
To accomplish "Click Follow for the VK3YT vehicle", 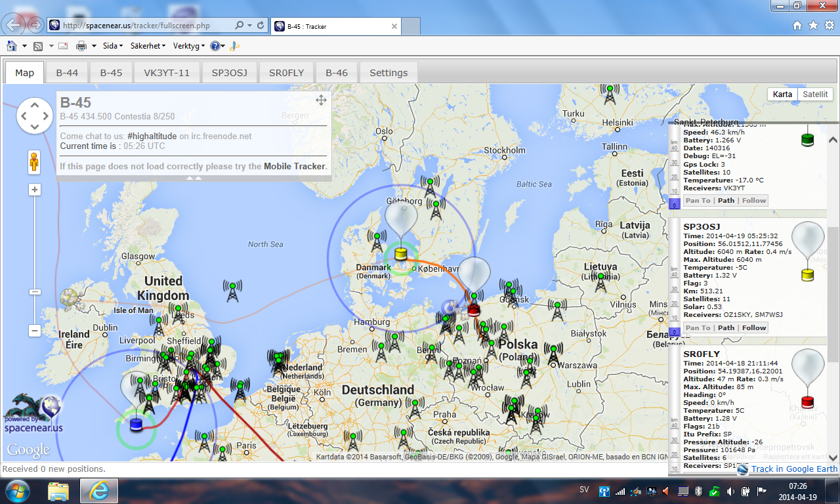I will click(754, 200).
